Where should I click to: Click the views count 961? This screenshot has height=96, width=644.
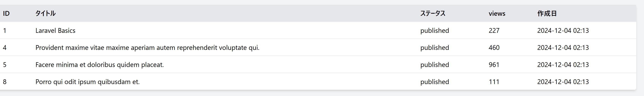[x=494, y=65]
